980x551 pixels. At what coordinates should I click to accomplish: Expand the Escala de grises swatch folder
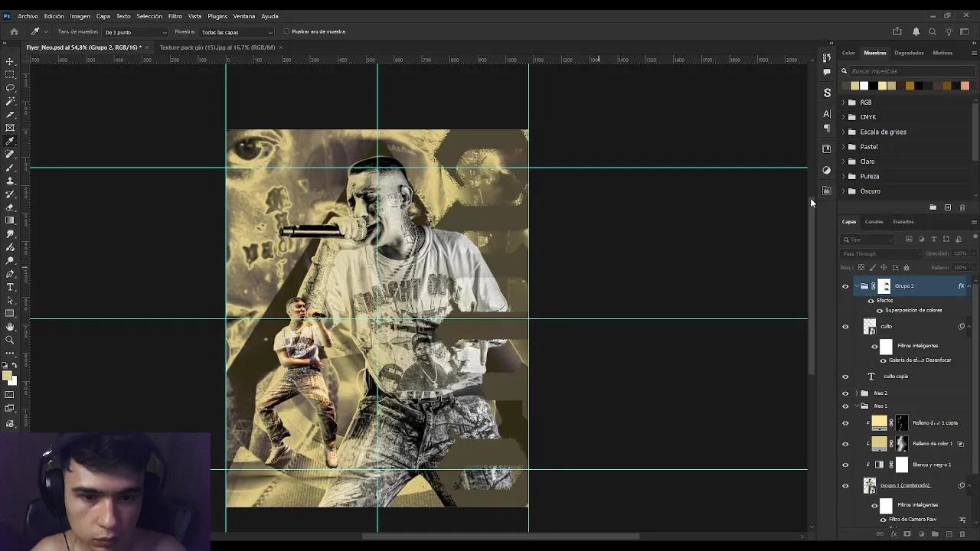point(844,132)
